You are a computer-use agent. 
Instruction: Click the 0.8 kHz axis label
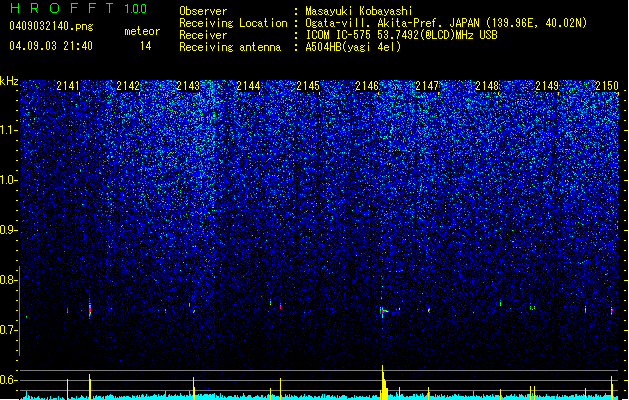coord(8,280)
